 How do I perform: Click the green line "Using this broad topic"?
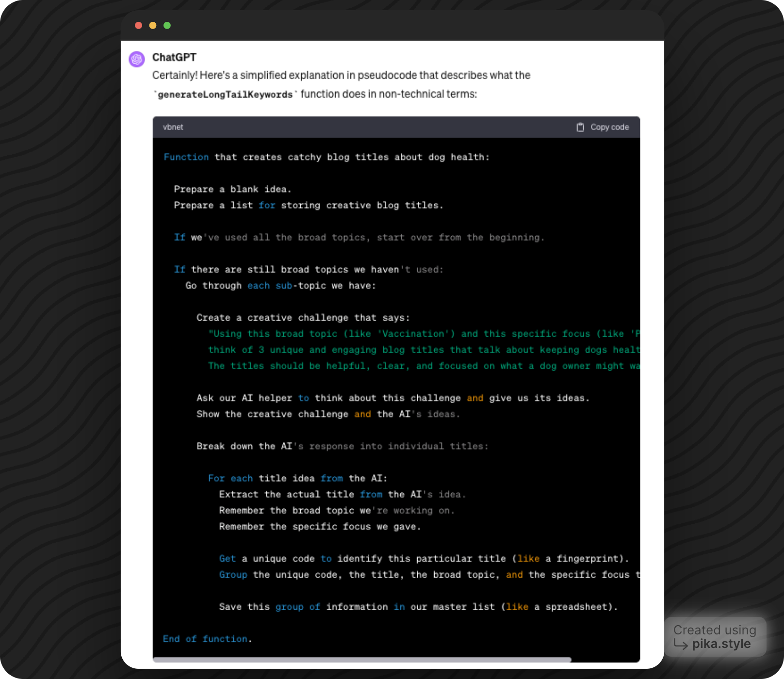(x=424, y=334)
